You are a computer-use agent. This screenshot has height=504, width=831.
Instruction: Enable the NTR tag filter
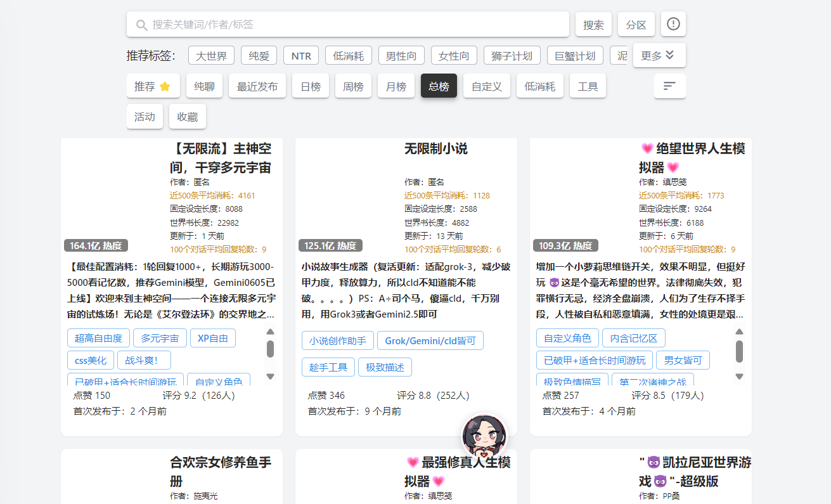(x=301, y=55)
